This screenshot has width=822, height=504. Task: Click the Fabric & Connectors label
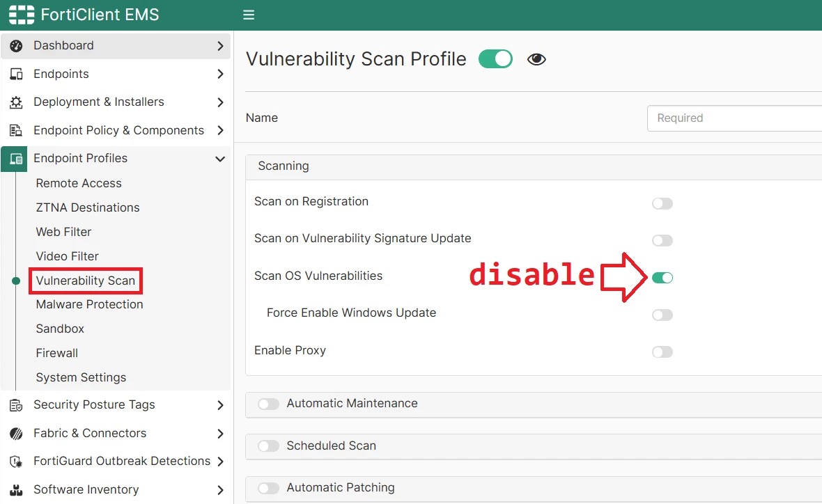[x=90, y=433]
